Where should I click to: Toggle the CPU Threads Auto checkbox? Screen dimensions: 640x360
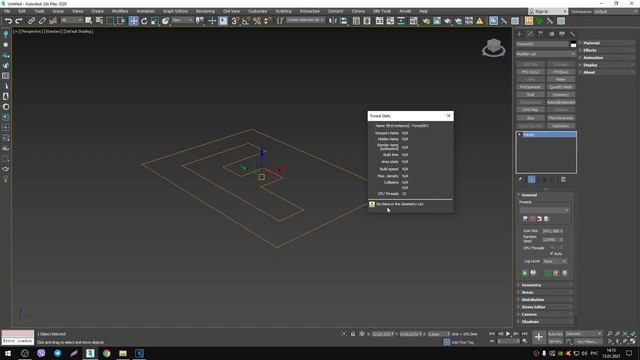pyautogui.click(x=551, y=253)
